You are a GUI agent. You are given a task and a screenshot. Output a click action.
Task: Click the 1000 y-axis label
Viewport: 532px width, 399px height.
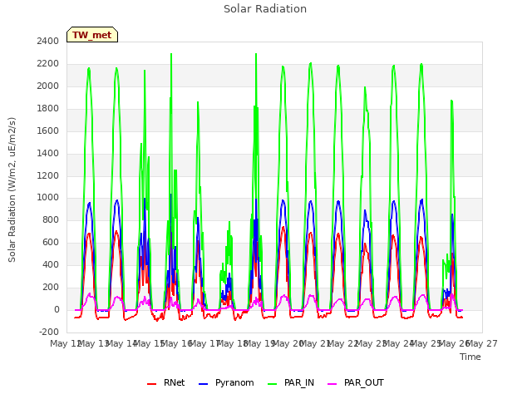tap(48, 198)
